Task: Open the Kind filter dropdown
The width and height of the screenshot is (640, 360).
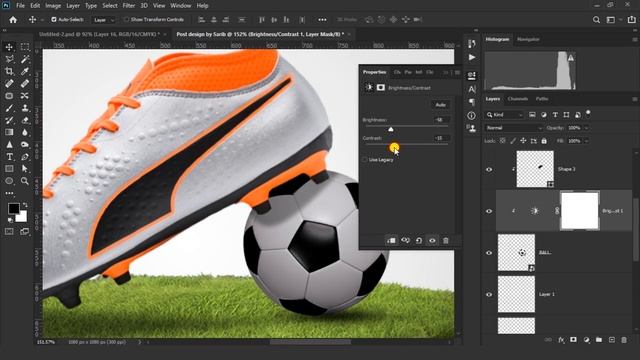Action: pyautogui.click(x=504, y=115)
